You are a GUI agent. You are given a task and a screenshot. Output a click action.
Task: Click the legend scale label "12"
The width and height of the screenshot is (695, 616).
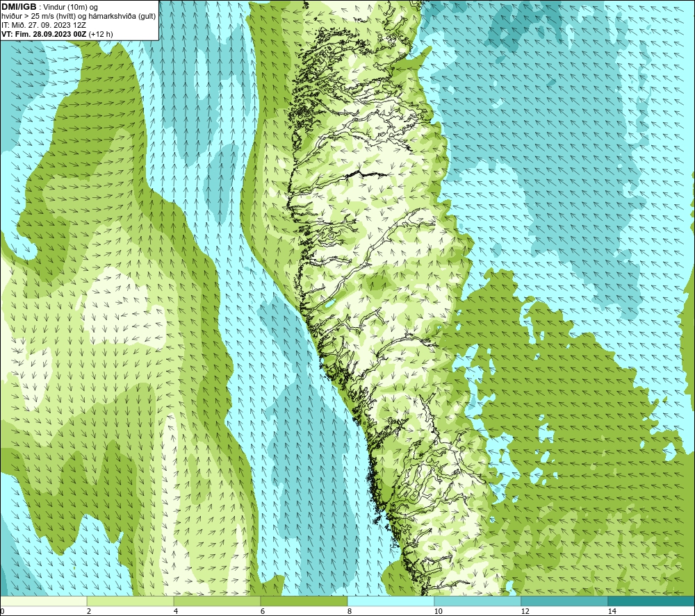(525, 612)
